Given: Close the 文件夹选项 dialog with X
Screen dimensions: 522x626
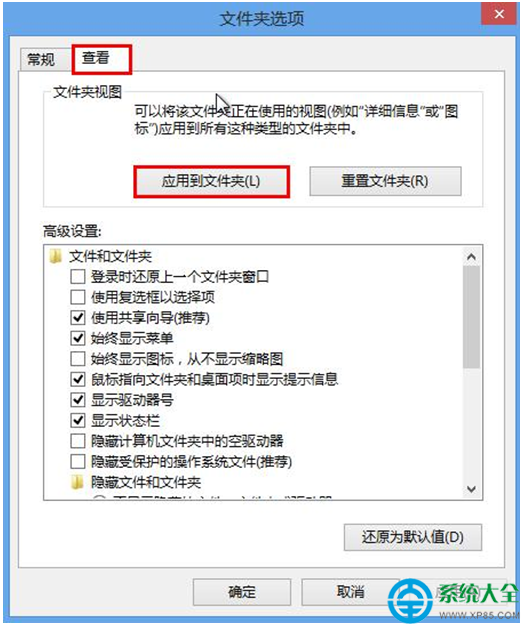Looking at the screenshot, I should pos(499,14).
